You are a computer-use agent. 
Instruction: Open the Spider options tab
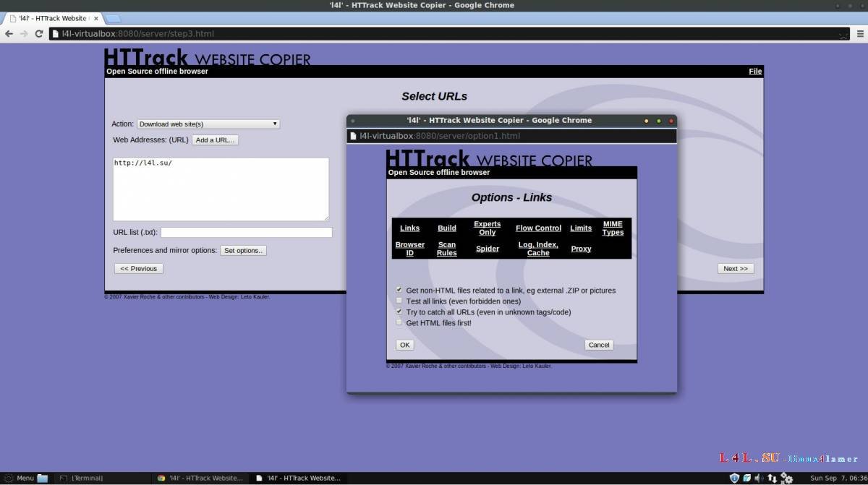tap(488, 249)
